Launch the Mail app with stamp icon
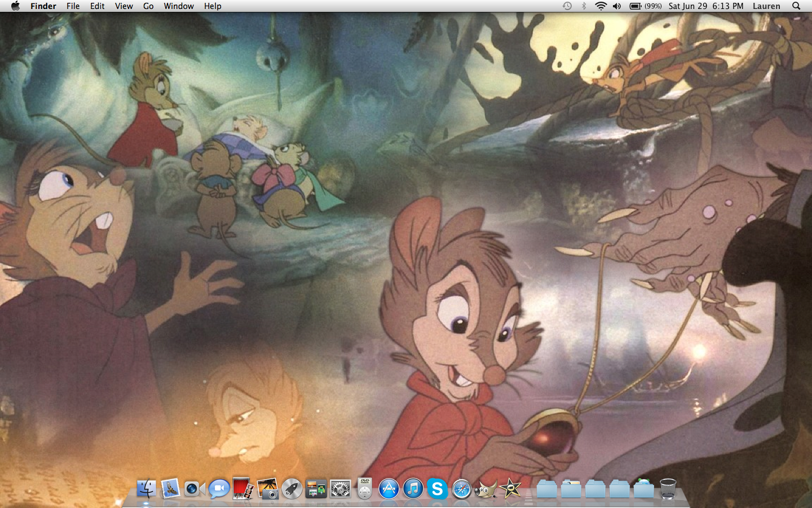 point(170,488)
